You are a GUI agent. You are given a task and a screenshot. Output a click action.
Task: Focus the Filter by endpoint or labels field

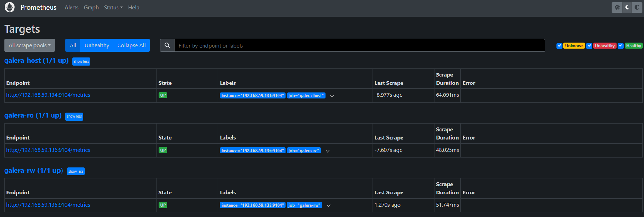pyautogui.click(x=359, y=45)
